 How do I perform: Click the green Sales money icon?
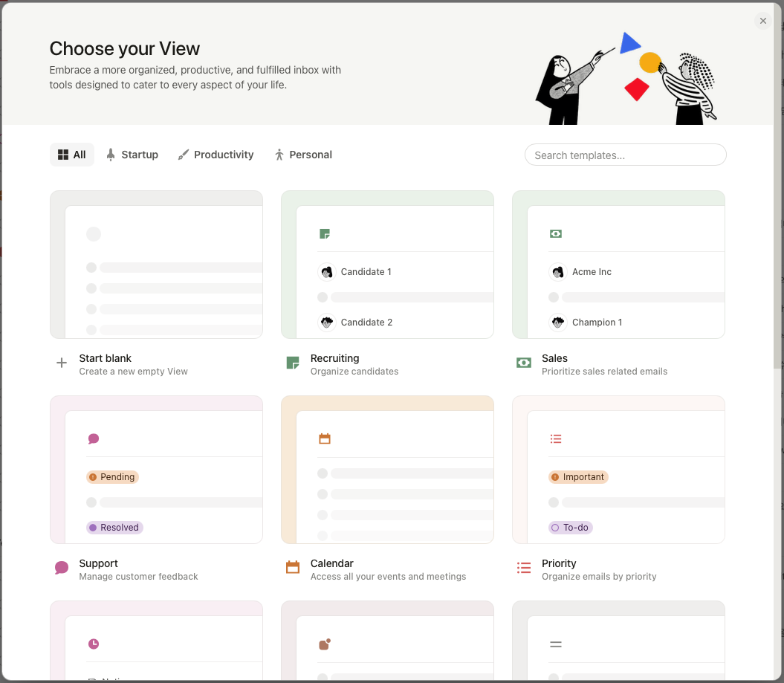click(523, 363)
